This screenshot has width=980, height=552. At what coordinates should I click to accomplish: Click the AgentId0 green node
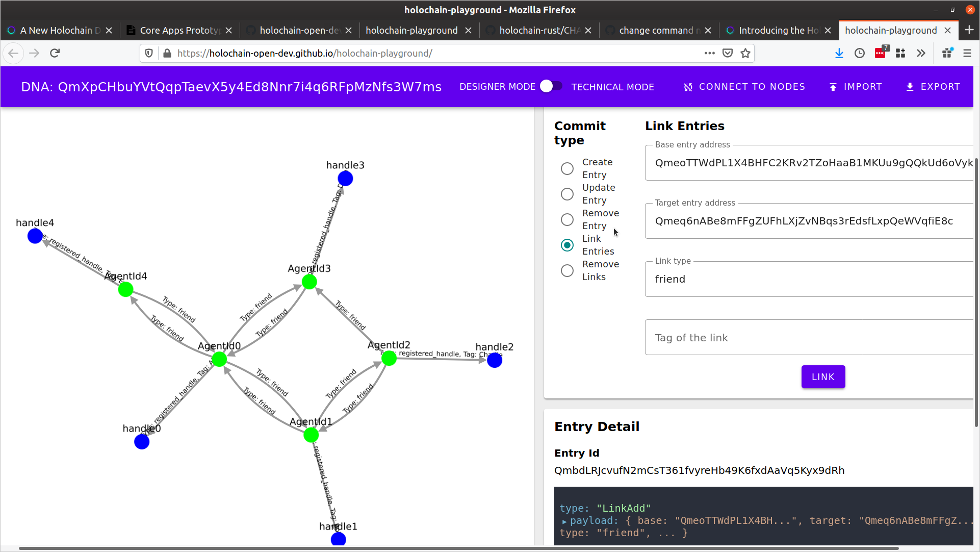(219, 359)
